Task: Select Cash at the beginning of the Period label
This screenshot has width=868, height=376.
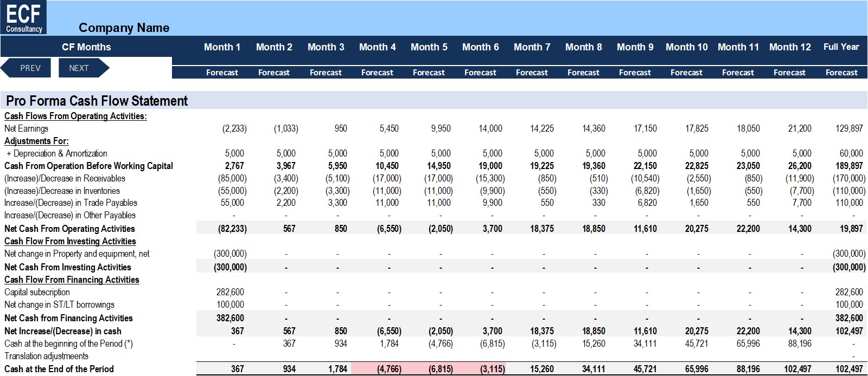Action: [68, 343]
